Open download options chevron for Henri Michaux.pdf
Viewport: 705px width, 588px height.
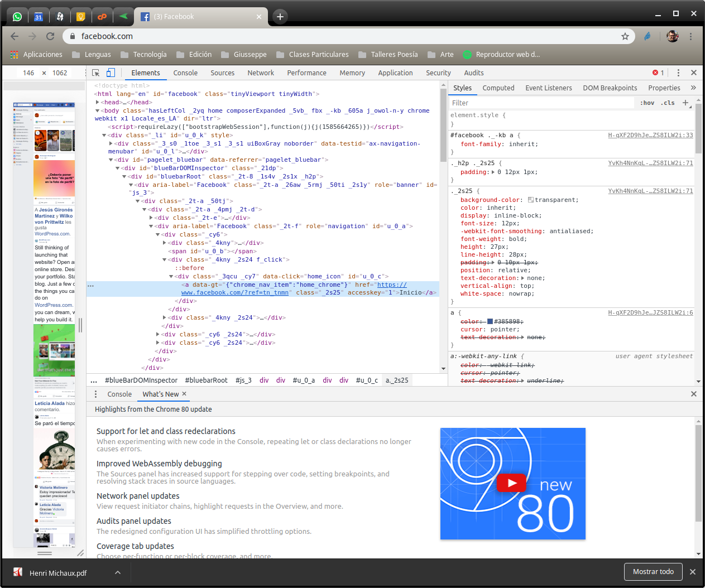[x=118, y=572]
